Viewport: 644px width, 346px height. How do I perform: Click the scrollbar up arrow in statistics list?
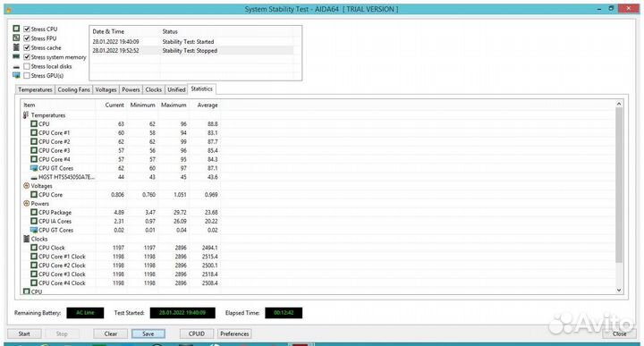tap(619, 104)
